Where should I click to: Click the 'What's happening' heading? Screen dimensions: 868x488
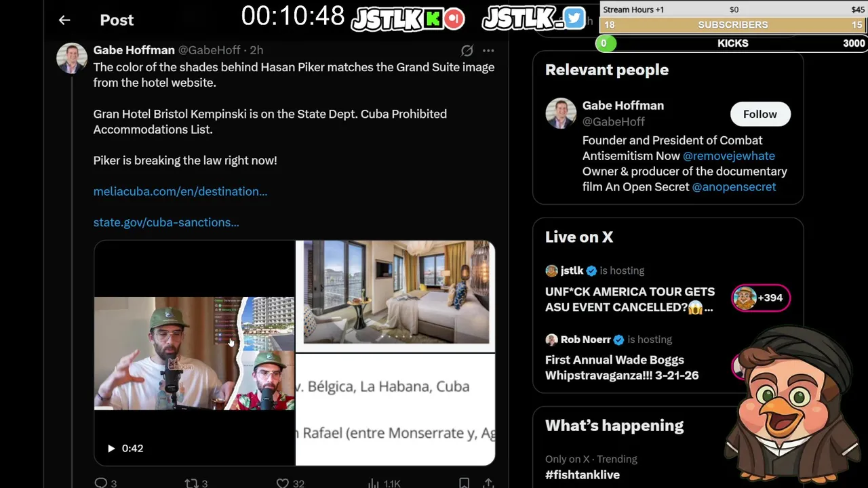[x=614, y=426]
